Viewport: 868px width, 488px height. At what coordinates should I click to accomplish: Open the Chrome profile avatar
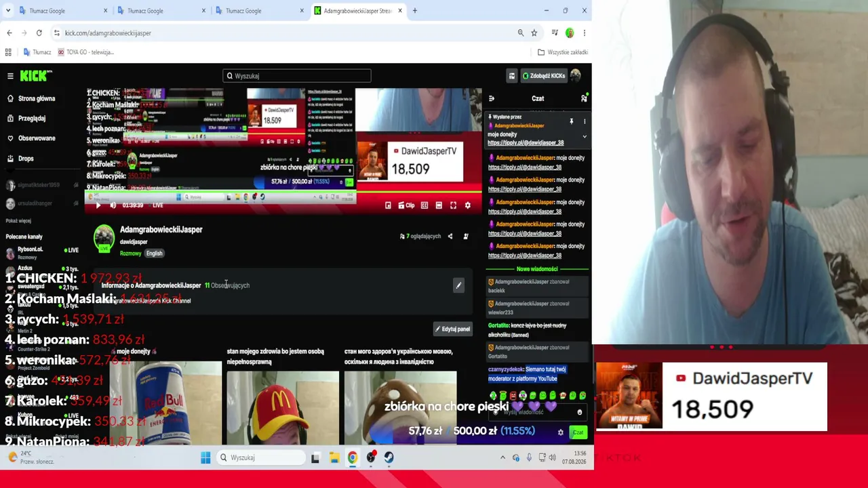click(x=570, y=33)
